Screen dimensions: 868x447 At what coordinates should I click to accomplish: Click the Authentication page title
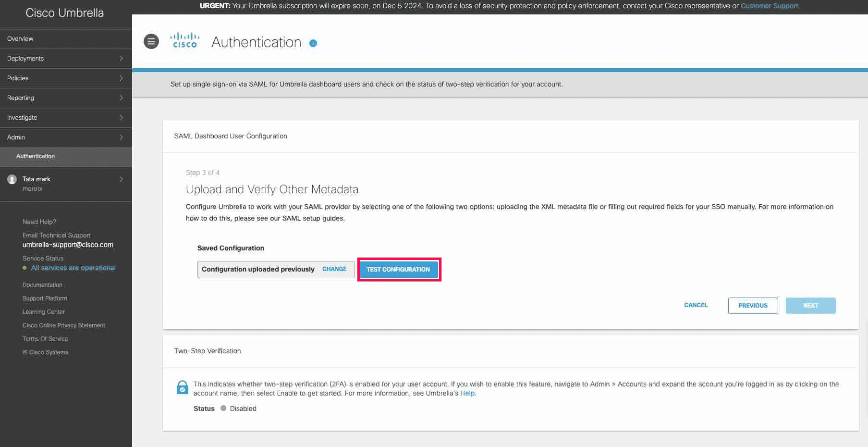click(257, 42)
